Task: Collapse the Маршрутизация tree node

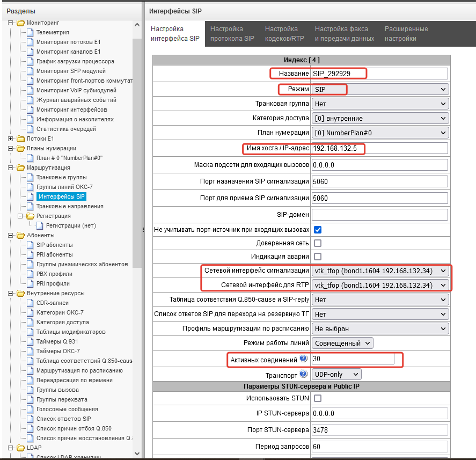Action: [11, 168]
